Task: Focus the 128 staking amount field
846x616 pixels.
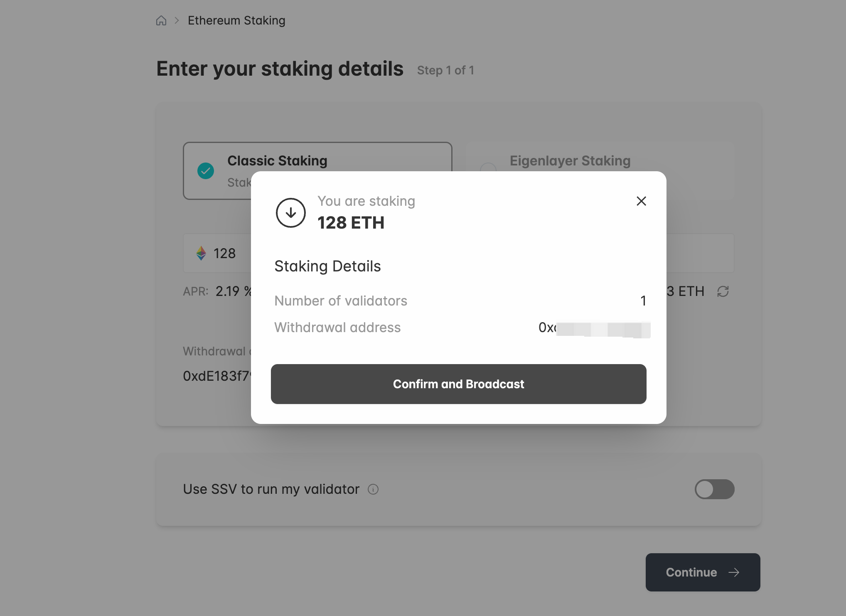Action: [225, 253]
